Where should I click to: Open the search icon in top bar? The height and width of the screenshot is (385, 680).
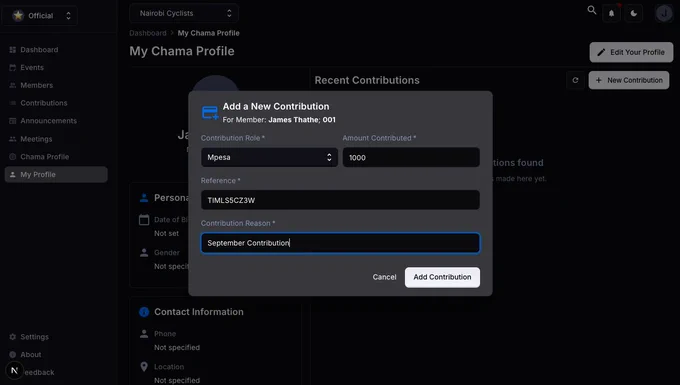[x=592, y=10]
